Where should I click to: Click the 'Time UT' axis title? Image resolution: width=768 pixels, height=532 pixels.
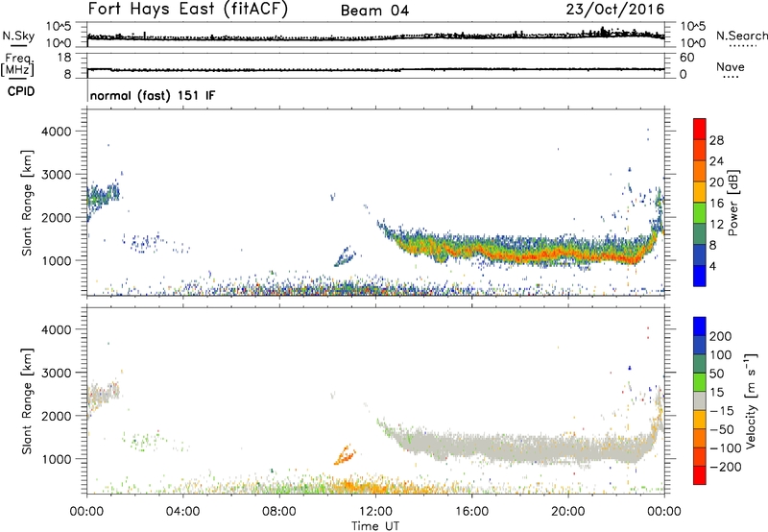tap(375, 525)
